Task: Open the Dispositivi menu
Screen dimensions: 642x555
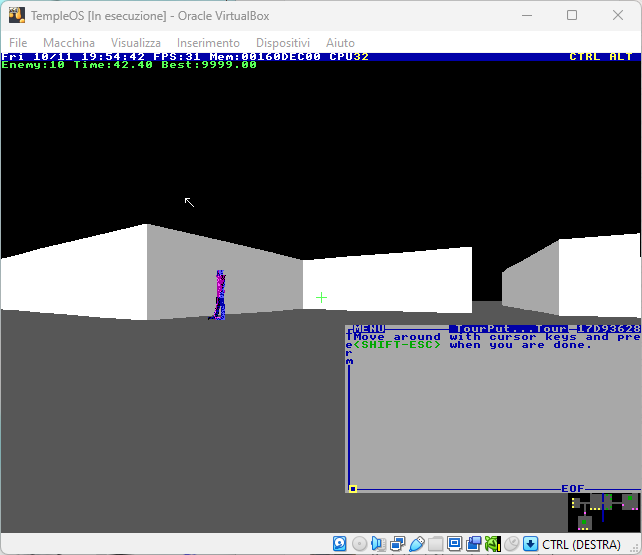Action: pos(283,43)
